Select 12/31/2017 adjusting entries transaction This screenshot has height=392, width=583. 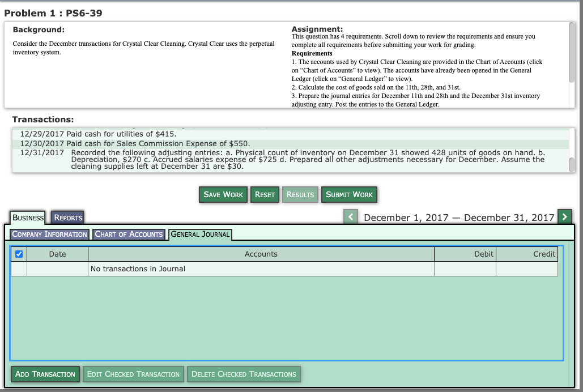pos(291,160)
